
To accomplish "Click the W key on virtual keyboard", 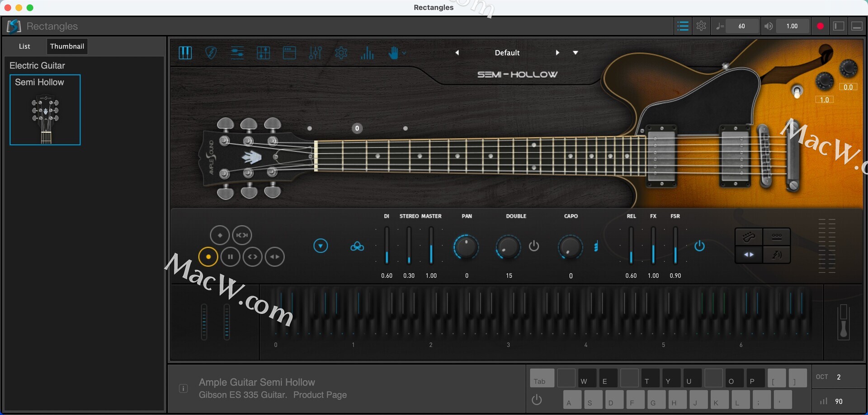I will (x=587, y=378).
